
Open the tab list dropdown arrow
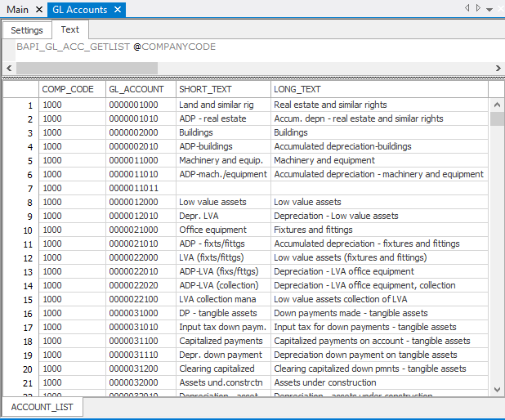click(489, 9)
